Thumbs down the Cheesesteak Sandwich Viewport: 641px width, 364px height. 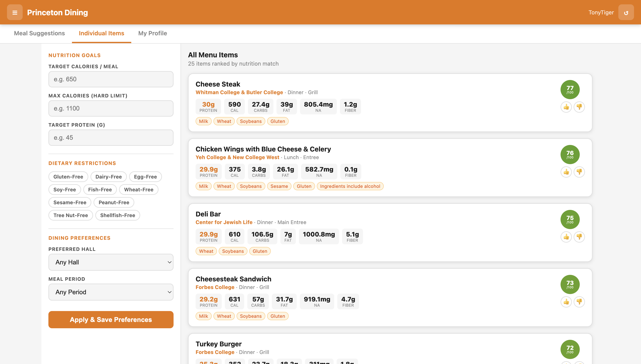coord(579,302)
